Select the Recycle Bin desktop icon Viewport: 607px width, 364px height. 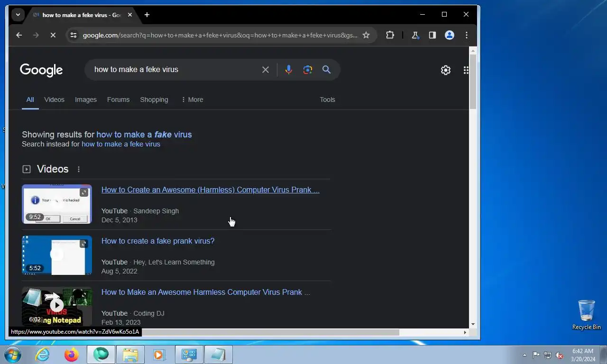pyautogui.click(x=587, y=314)
